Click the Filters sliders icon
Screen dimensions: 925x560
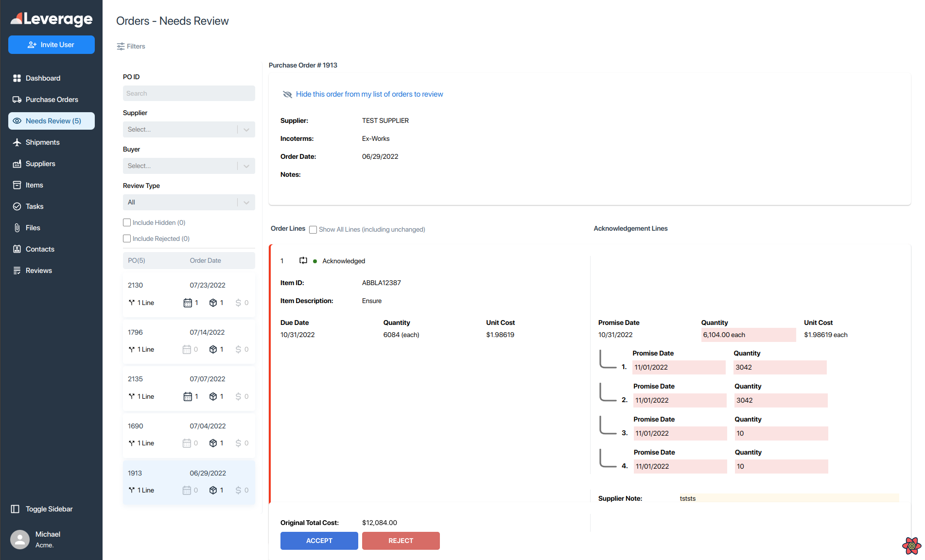coord(121,47)
